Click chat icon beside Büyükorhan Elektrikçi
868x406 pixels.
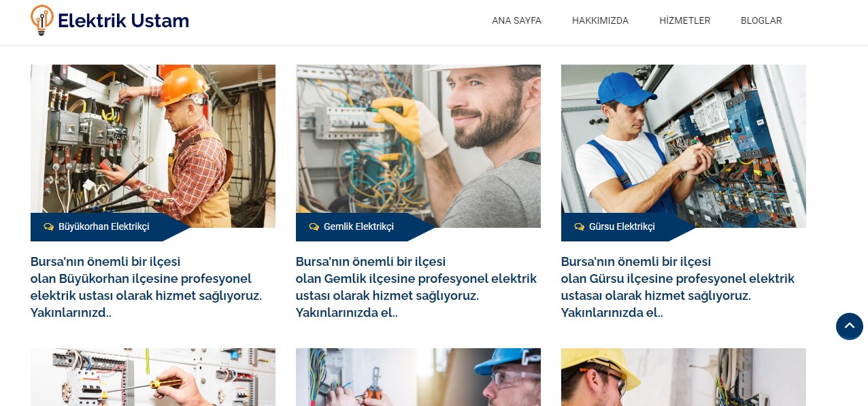pos(48,226)
